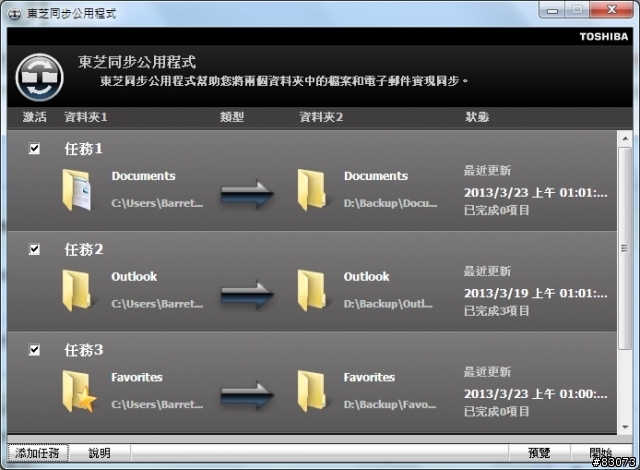The height and width of the screenshot is (470, 640).
Task: Click the 開始 start button
Action: [601, 453]
